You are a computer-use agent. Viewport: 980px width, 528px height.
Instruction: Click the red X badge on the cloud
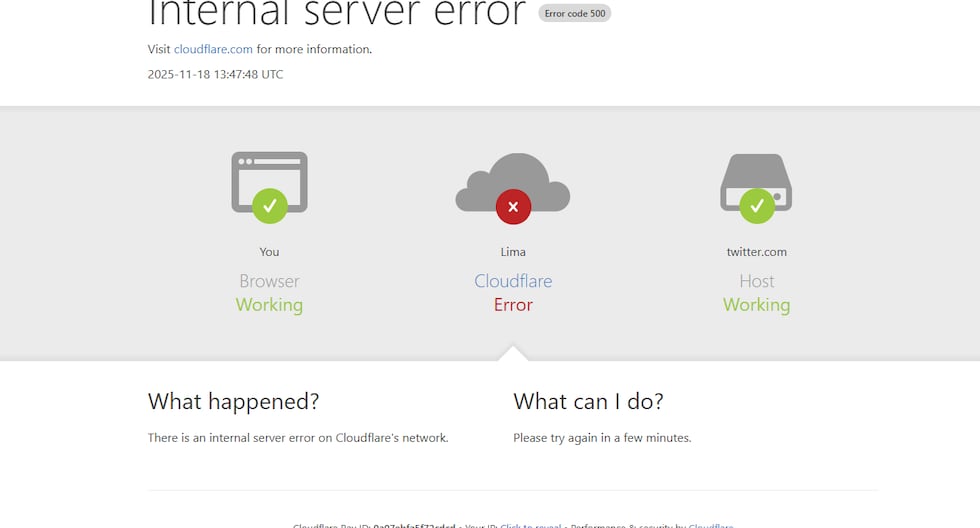(513, 207)
